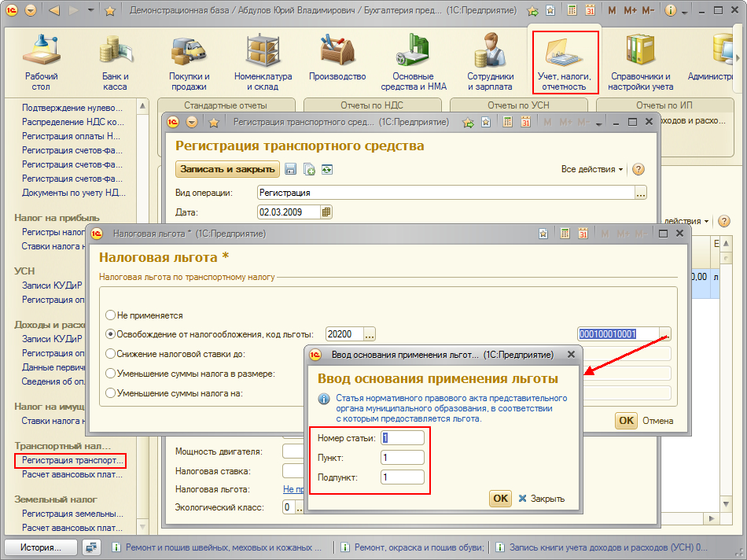747x560 pixels.
Task: Open Банк и касса section
Action: 116,62
